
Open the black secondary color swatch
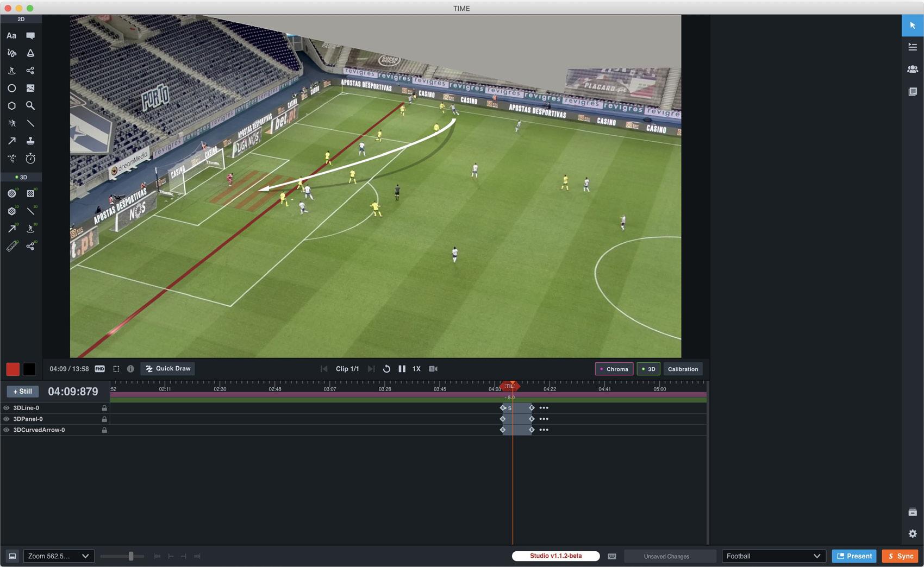tap(29, 369)
